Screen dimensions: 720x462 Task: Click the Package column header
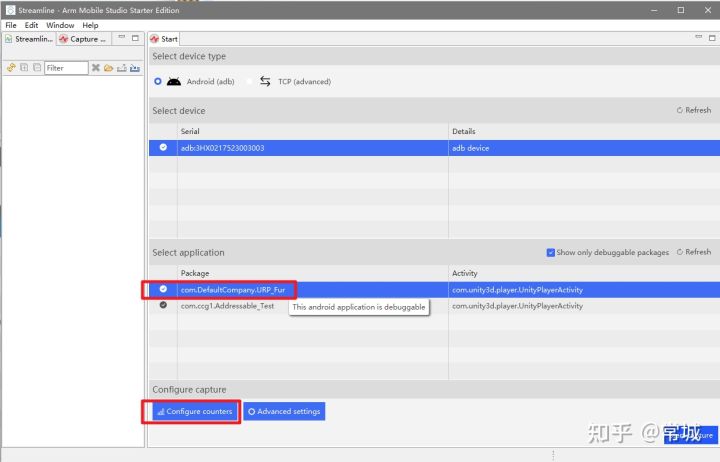(x=195, y=273)
